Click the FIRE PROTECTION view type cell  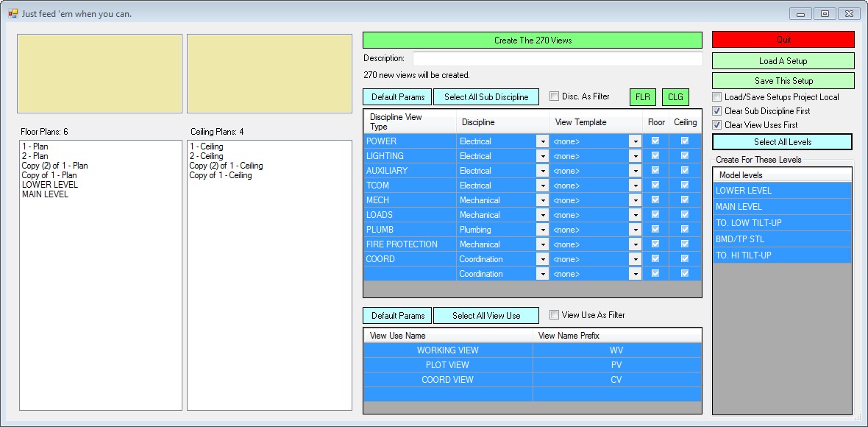(410, 244)
